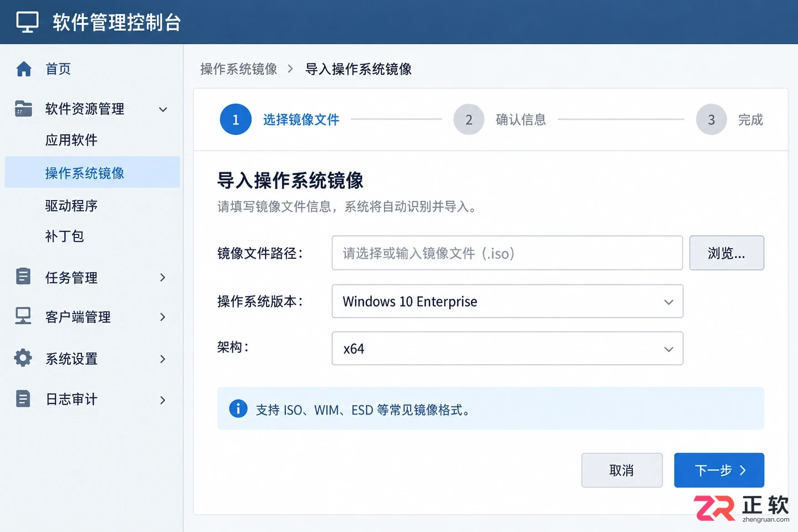
Task: Click the computer icon beside 客户端管理
Action: pos(23,316)
